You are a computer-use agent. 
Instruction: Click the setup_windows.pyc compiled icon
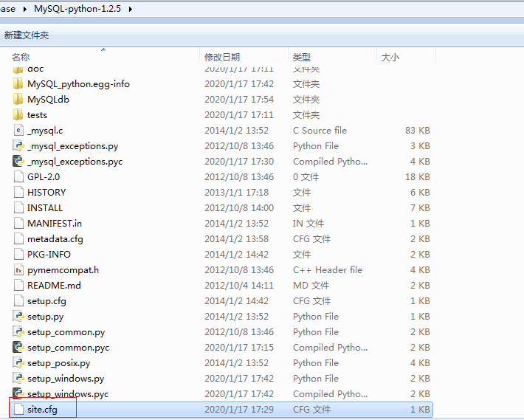coord(18,393)
